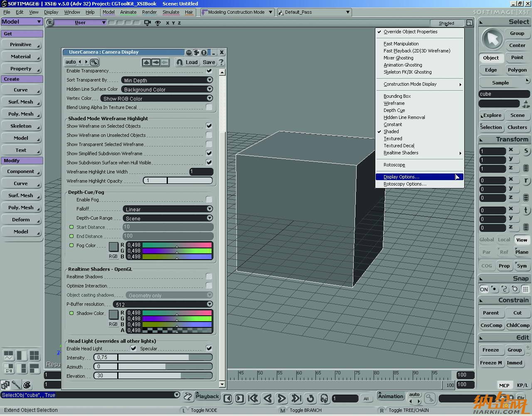
Task: Click the play forward button
Action: tap(281, 399)
